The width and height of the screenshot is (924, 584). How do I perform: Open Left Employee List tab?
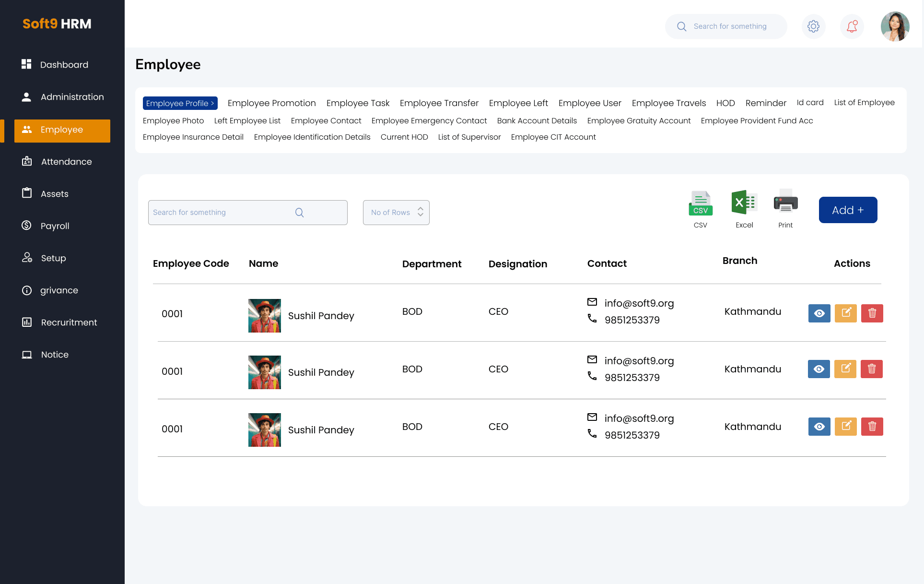coord(247,121)
